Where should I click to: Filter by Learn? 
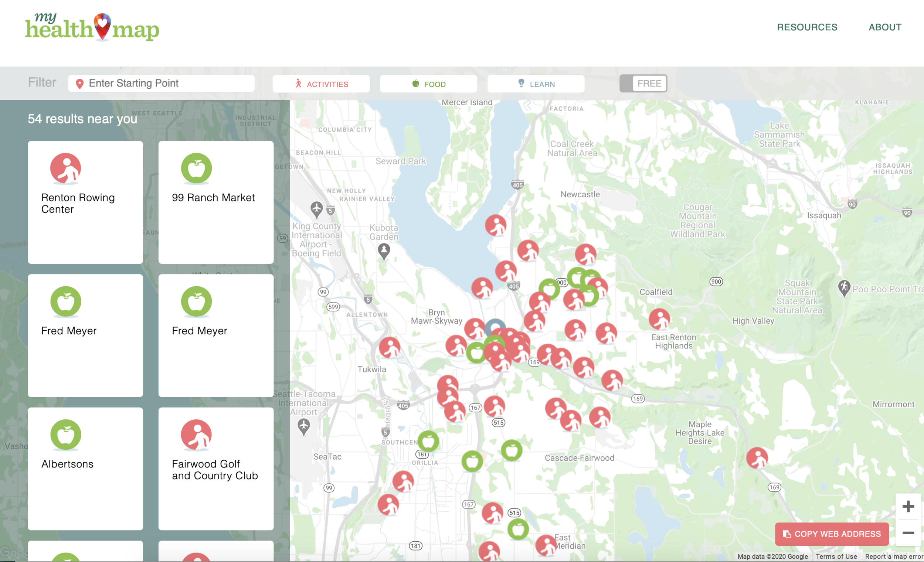[536, 84]
